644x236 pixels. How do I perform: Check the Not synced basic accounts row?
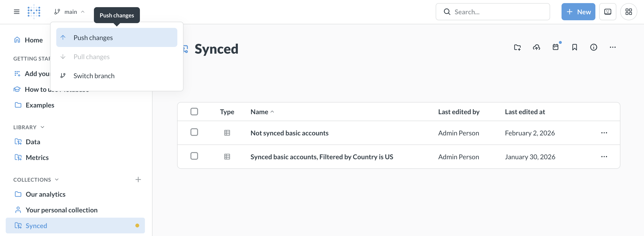194,132
